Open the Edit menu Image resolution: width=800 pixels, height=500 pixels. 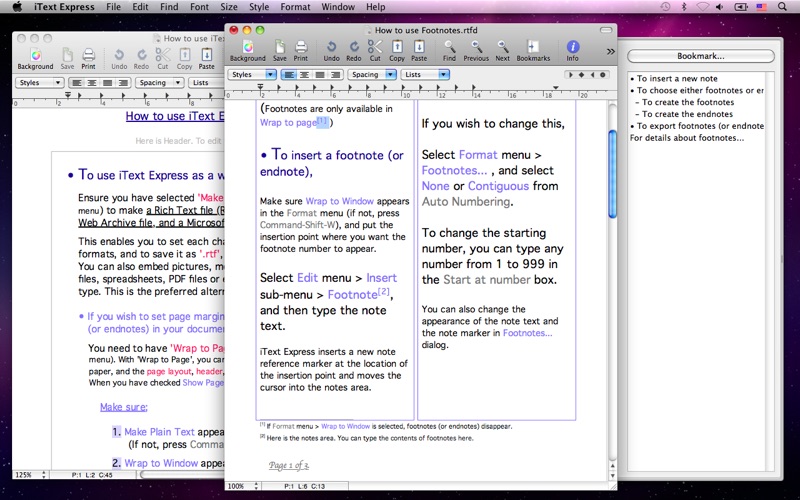point(140,7)
